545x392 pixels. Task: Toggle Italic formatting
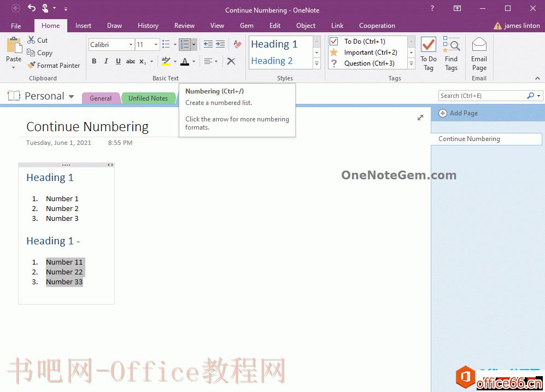106,61
